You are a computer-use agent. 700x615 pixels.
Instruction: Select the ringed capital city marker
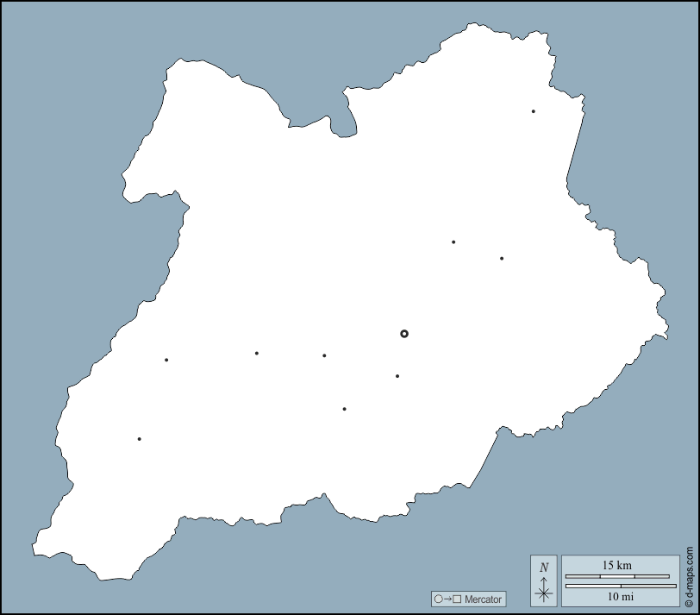404,334
